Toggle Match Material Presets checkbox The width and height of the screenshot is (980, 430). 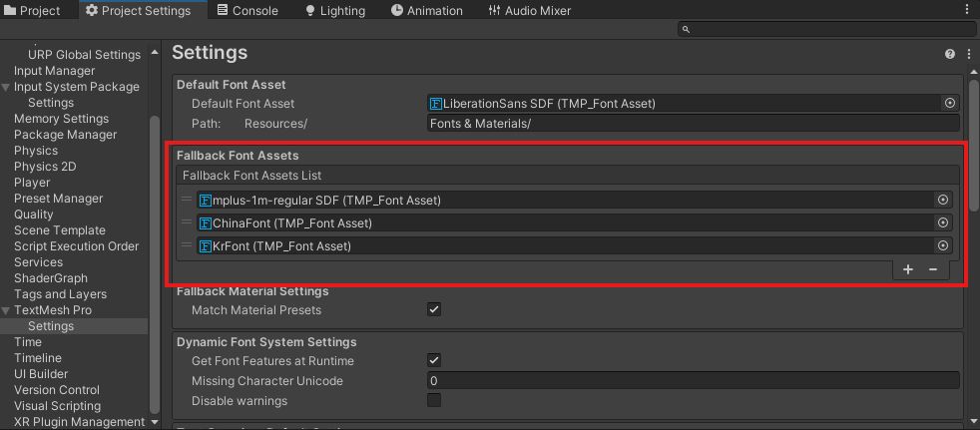(434, 309)
